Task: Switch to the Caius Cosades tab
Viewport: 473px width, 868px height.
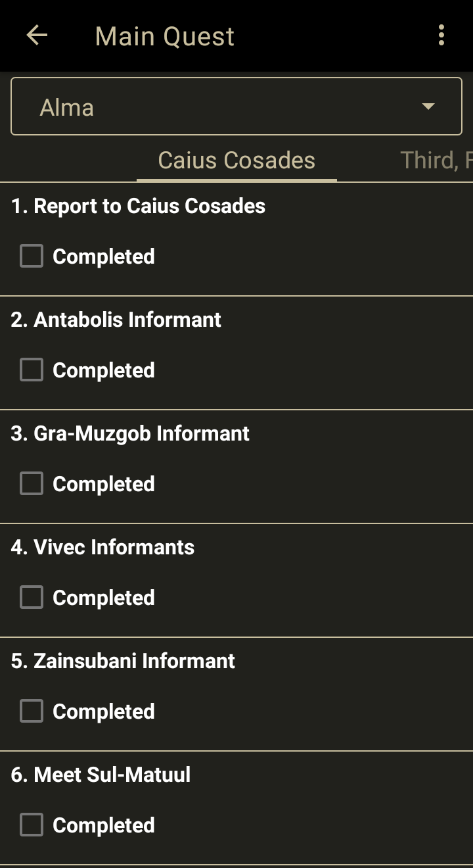Action: pyautogui.click(x=236, y=160)
